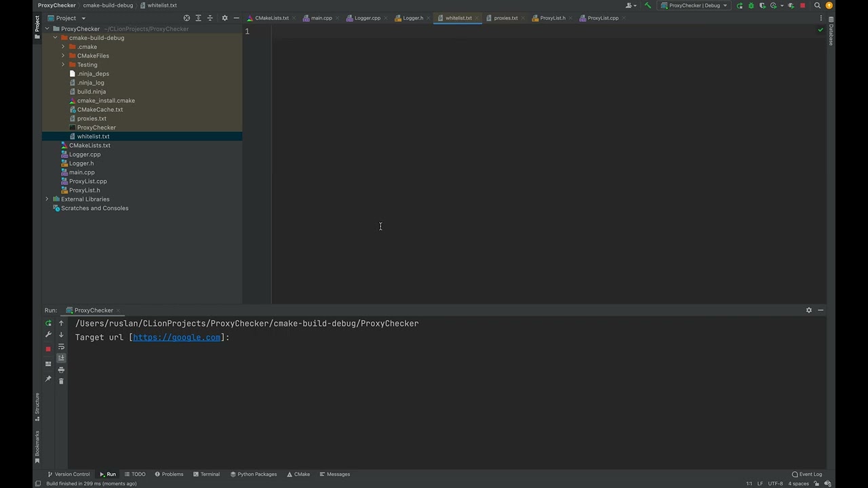Open run configuration wrench in Run panel

(48, 335)
